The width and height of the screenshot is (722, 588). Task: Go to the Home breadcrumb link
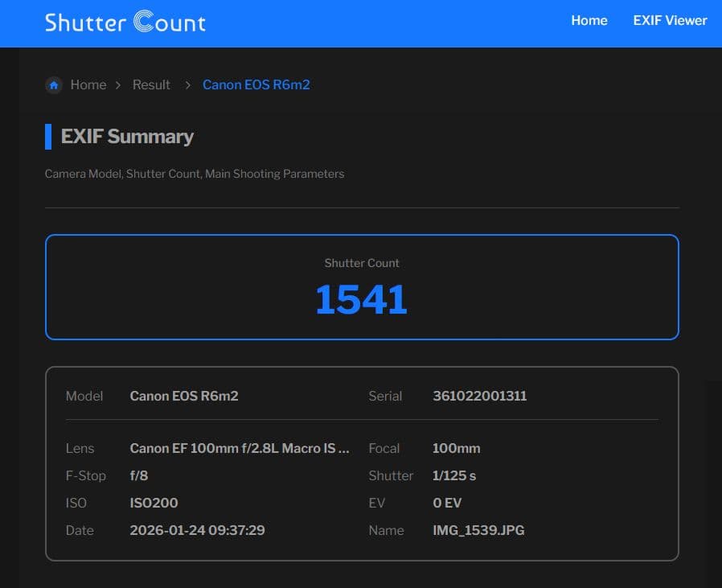[88, 85]
